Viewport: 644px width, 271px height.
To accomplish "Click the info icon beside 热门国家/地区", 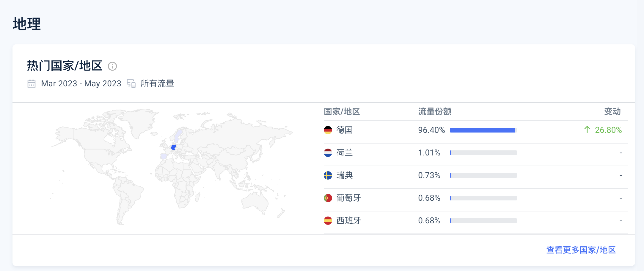I will click(112, 66).
